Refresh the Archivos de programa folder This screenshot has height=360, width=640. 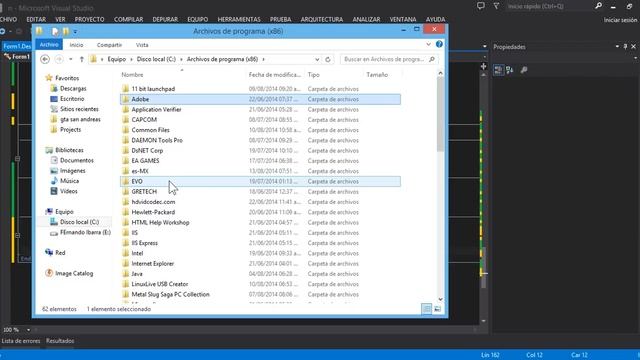tap(328, 60)
